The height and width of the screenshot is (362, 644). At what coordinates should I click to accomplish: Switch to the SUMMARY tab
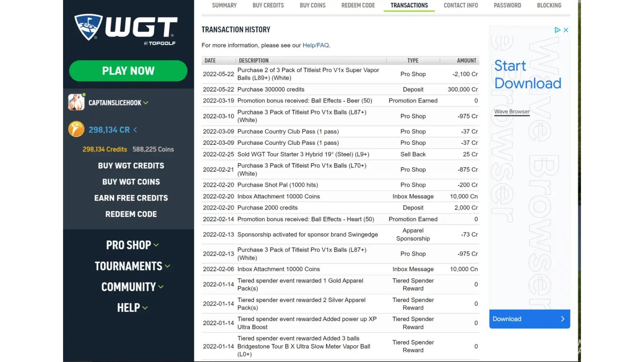point(224,5)
